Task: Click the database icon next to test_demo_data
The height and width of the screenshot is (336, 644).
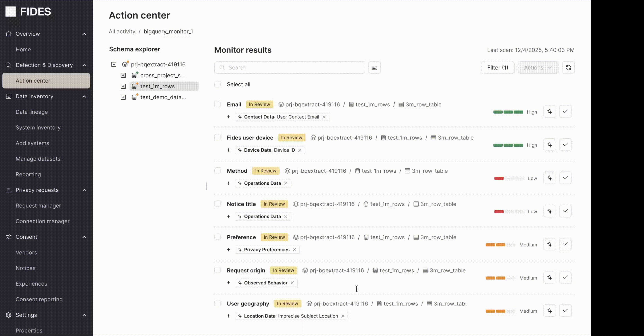Action: [x=134, y=97]
